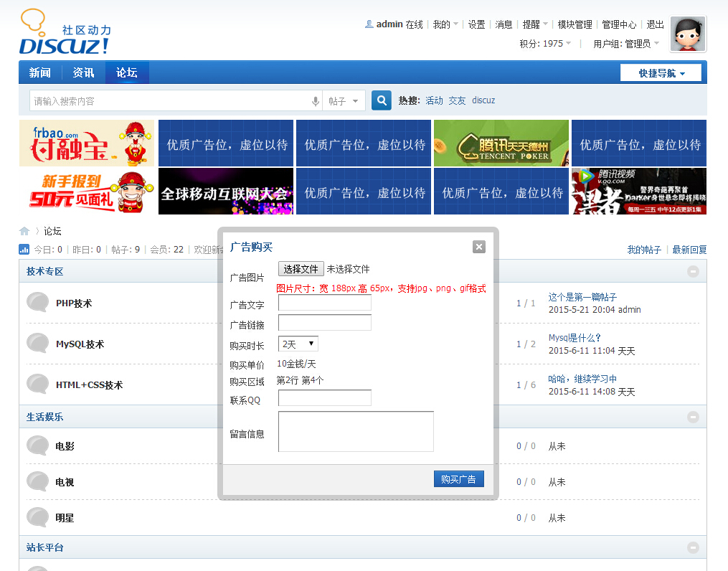
Task: Open the 明星 forum link
Action: point(65,518)
